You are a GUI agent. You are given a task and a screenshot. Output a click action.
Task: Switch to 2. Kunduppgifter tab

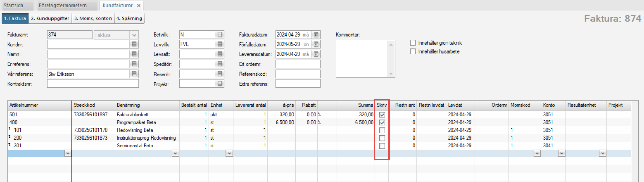pos(50,18)
